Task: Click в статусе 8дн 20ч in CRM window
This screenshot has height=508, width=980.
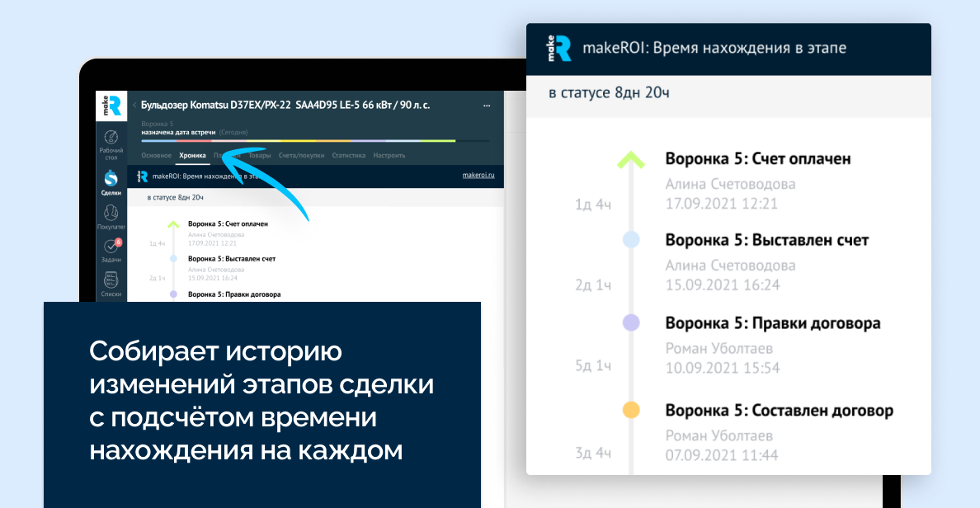Action: click(x=175, y=197)
